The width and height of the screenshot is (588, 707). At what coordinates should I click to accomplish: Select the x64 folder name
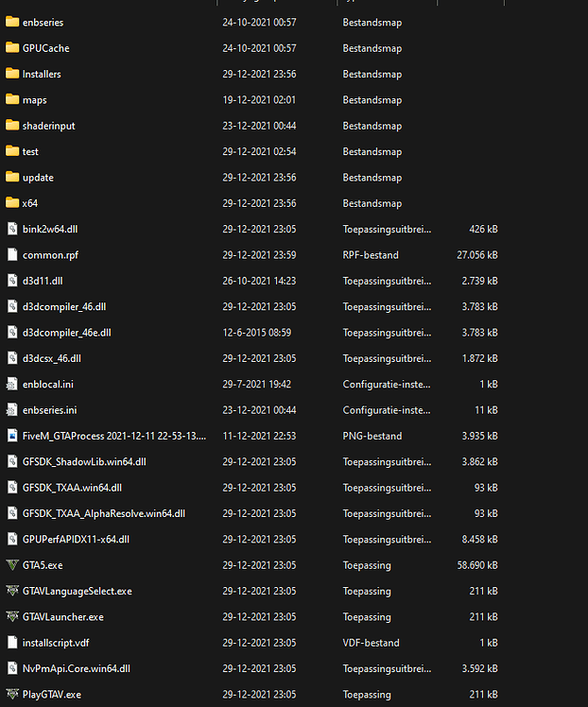click(29, 203)
